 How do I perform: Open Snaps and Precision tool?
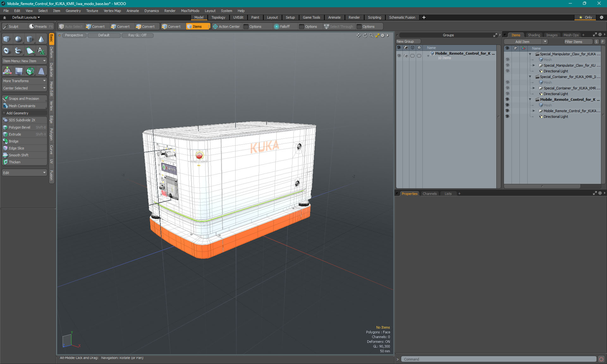24,99
